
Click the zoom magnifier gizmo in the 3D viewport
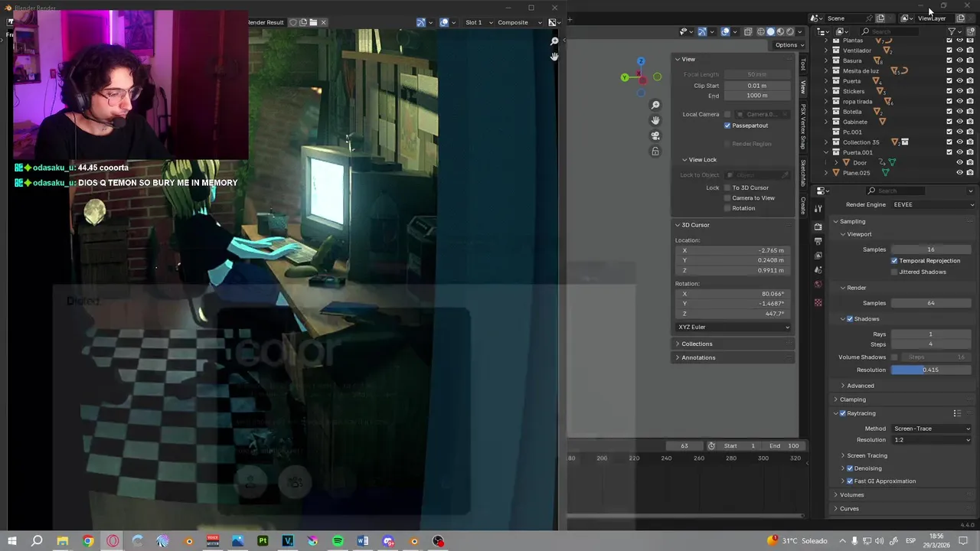click(655, 105)
